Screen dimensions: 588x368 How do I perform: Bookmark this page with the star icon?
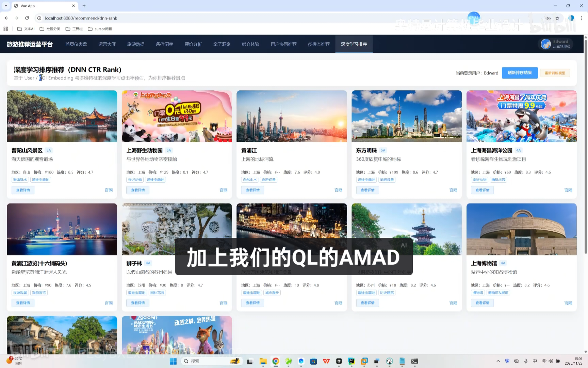pyautogui.click(x=557, y=18)
